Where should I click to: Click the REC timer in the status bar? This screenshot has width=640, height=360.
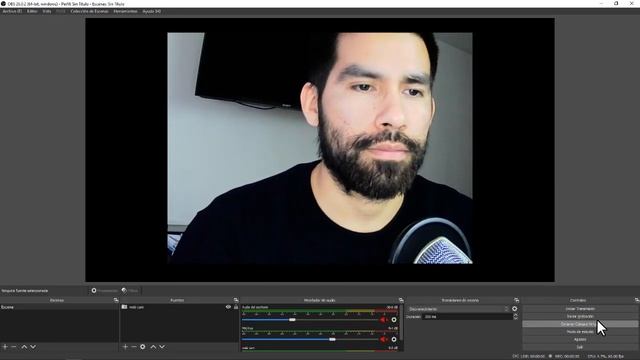click(x=567, y=356)
